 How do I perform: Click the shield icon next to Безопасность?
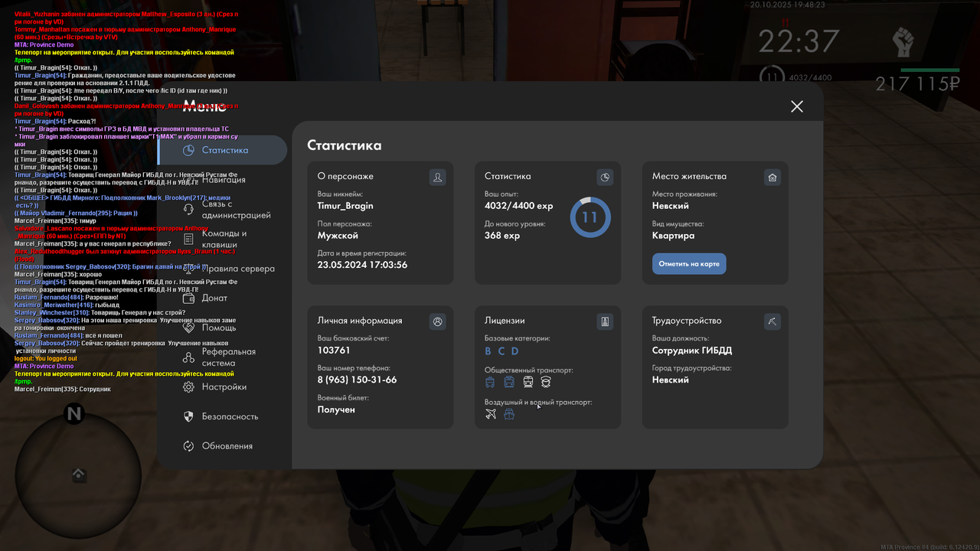pyautogui.click(x=188, y=416)
